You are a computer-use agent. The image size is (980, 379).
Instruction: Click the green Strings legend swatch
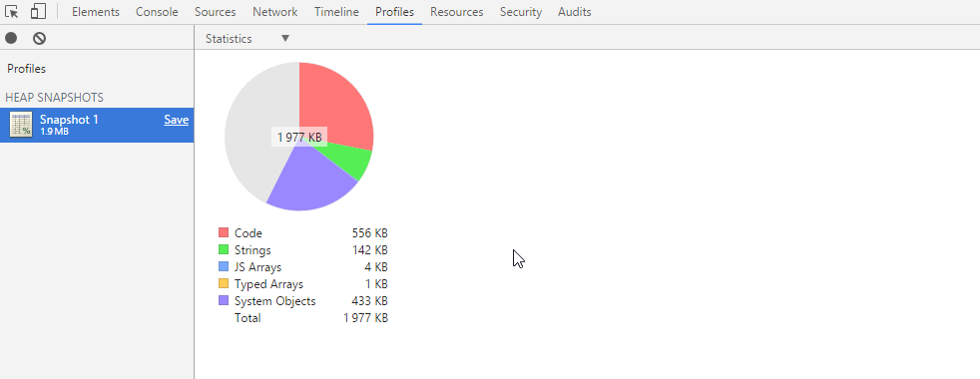224,249
